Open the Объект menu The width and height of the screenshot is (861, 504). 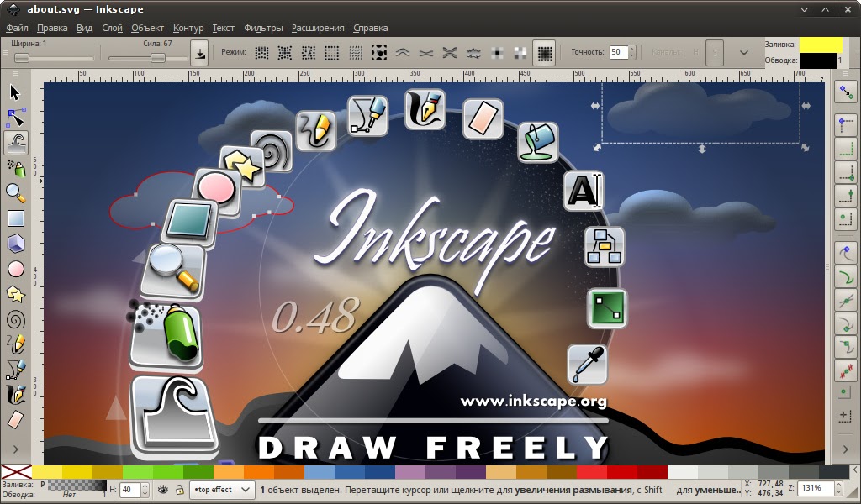[148, 28]
